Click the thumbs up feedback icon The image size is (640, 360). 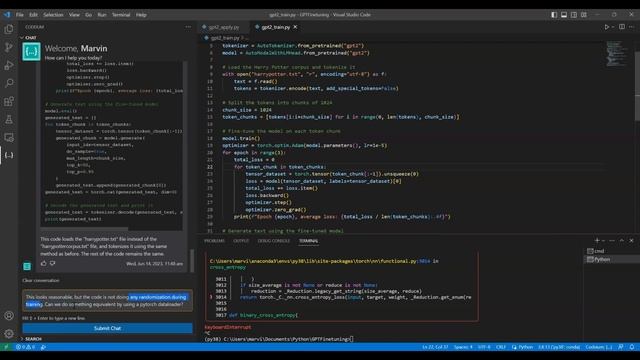click(x=44, y=263)
